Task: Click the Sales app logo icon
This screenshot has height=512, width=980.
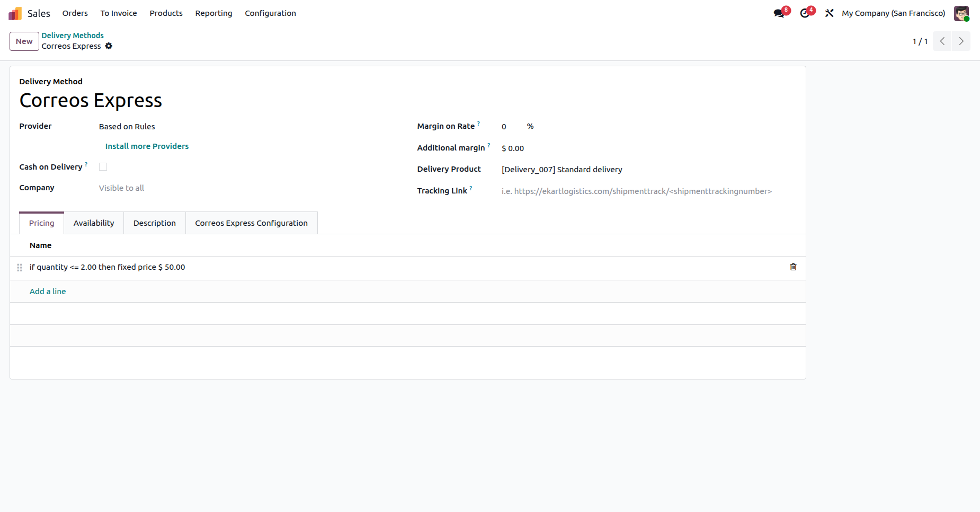Action: 15,13
